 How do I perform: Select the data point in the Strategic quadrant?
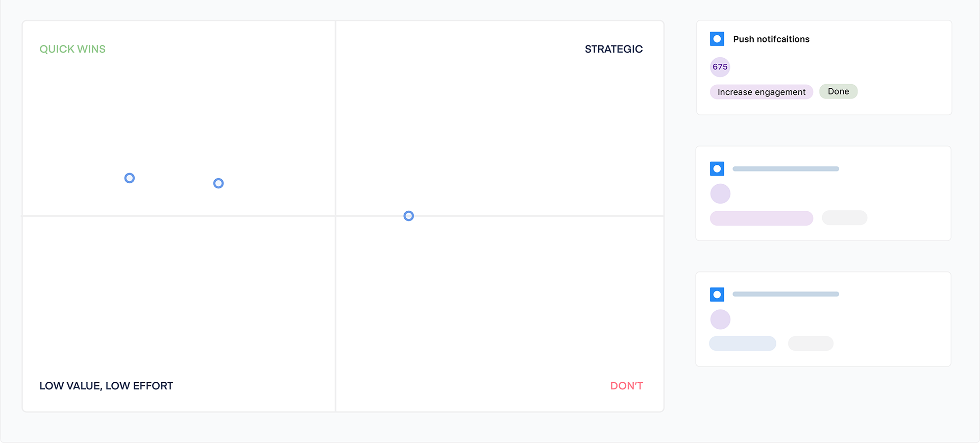click(408, 215)
